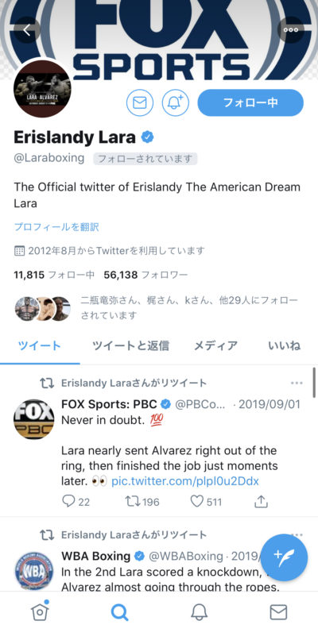Reply to the FOX Sports PBC tweet
Viewport: 318px width, 644px height.
pyautogui.click(x=76, y=502)
